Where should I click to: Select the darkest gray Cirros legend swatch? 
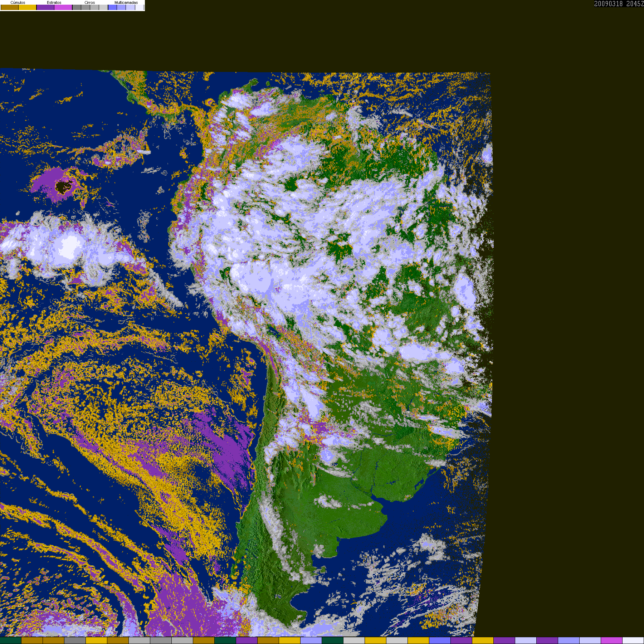(77, 8)
